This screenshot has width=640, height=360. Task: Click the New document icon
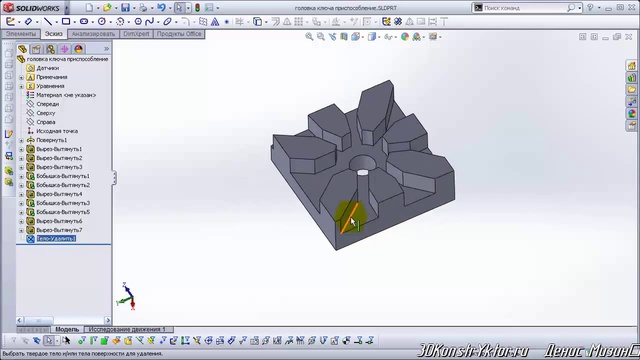click(89, 8)
